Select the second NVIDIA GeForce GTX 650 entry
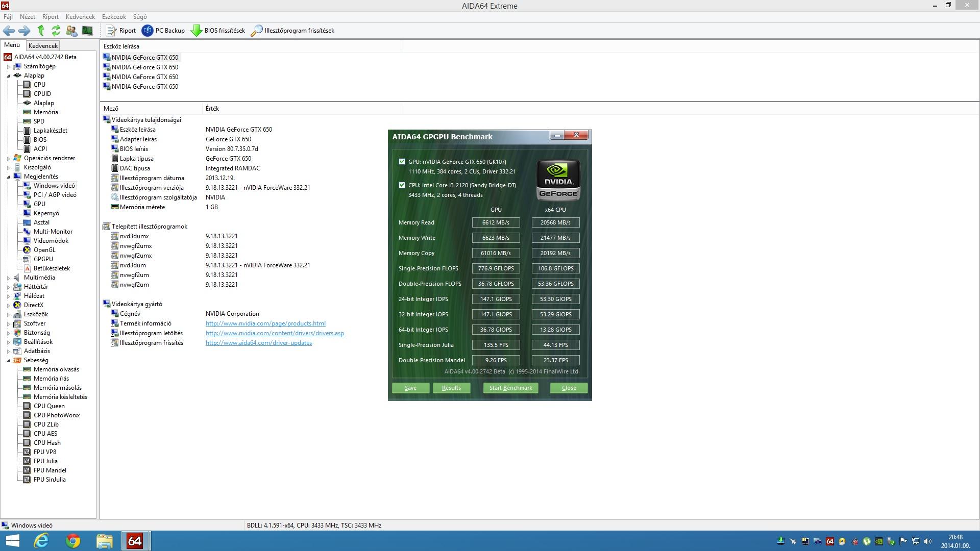Viewport: 980px width, 551px height. coord(145,67)
